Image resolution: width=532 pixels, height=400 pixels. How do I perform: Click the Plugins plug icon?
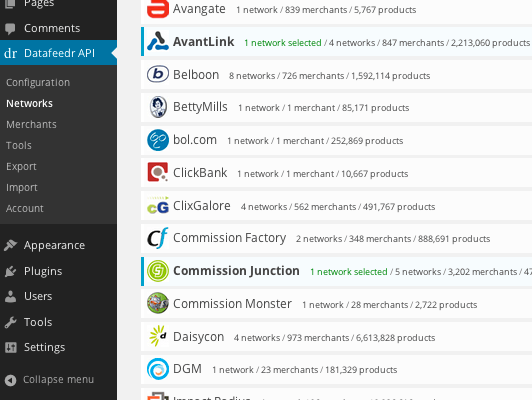coord(11,271)
